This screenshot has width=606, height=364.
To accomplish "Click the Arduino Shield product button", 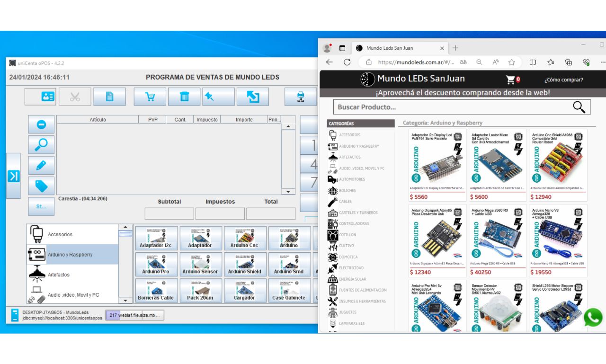I will click(x=245, y=264).
